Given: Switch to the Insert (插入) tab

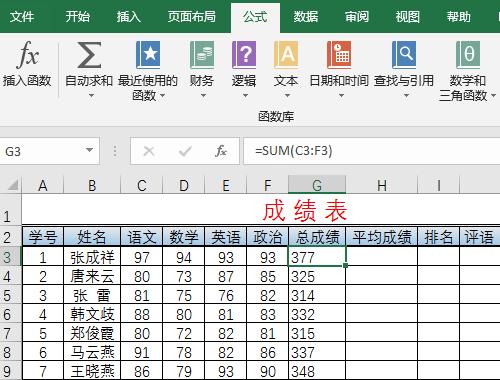Looking at the screenshot, I should [x=128, y=16].
